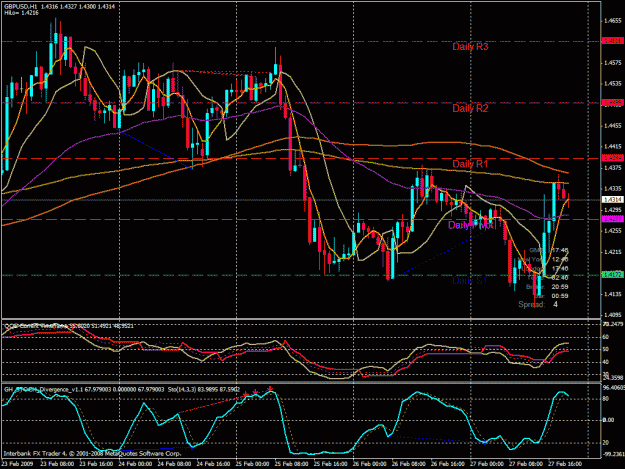
Task: Click the 24 Feb 16:00 time label
Action: coord(213,464)
